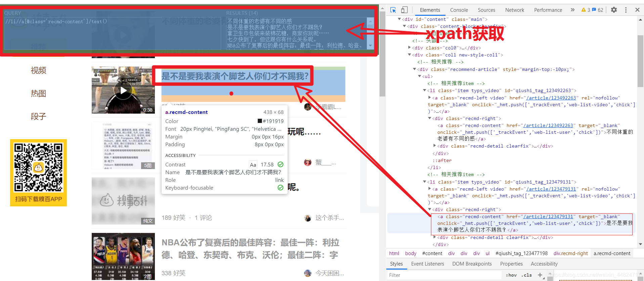Switch to the Console tab

(x=459, y=10)
